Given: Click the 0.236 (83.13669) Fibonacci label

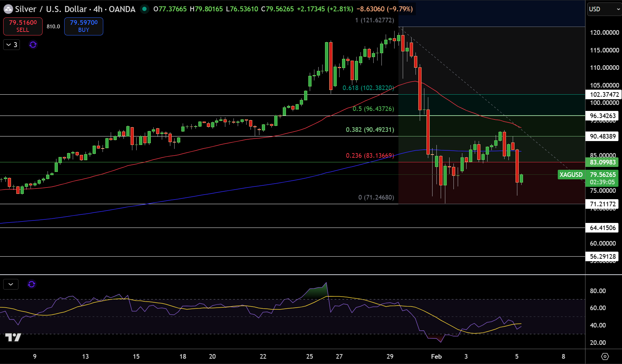Looking at the screenshot, I should coord(370,156).
